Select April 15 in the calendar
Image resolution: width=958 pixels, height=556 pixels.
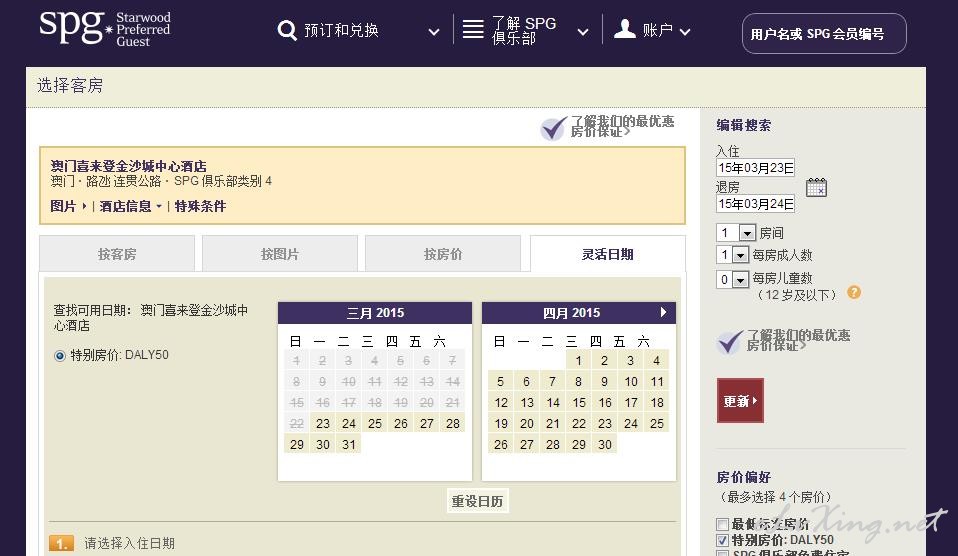point(579,402)
